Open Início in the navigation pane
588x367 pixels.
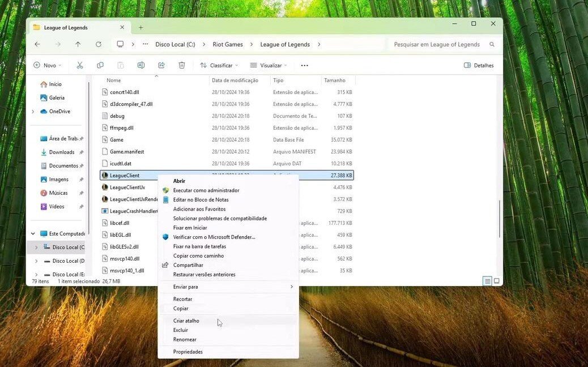click(x=55, y=84)
